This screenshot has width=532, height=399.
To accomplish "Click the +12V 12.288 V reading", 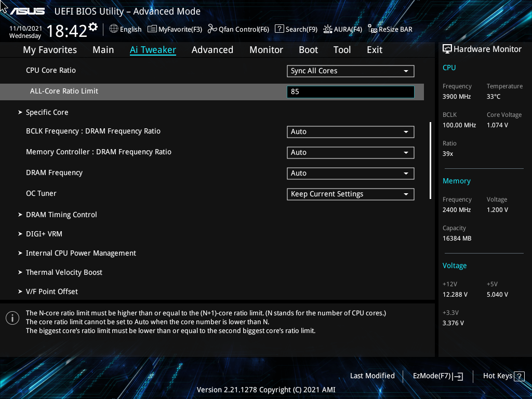I will [455, 295].
